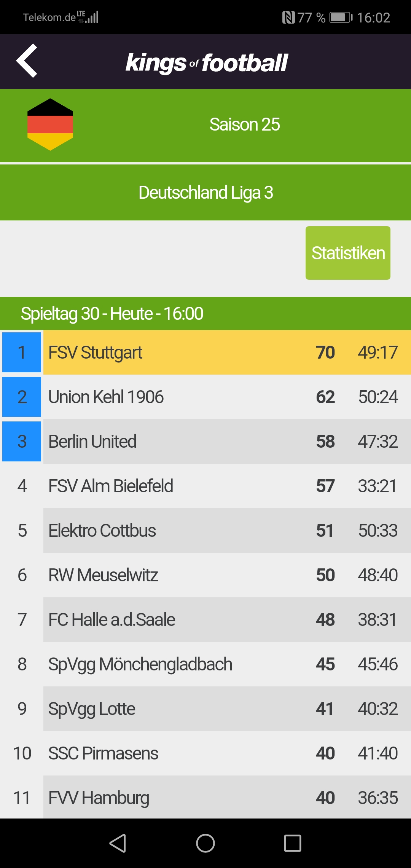This screenshot has width=411, height=868.
Task: Tap the blue rank 3 badge
Action: coord(22,441)
